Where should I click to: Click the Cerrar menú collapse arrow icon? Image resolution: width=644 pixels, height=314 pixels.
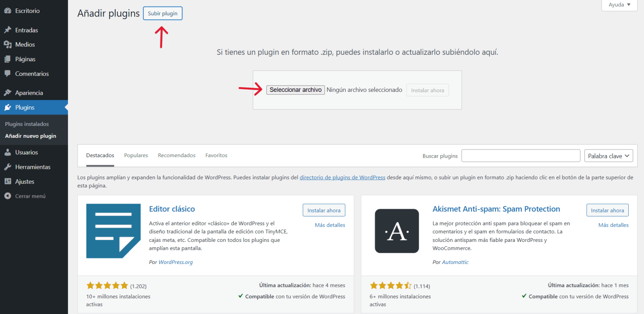[x=8, y=196]
